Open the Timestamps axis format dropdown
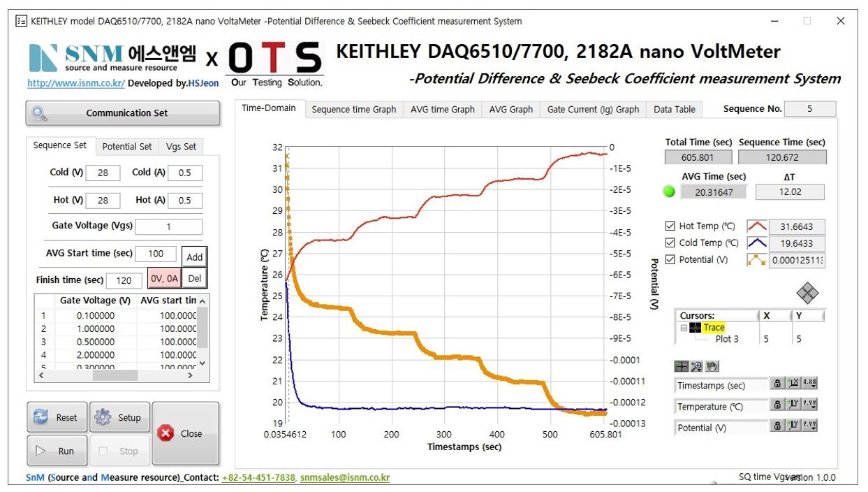The width and height of the screenshot is (868, 492). 809,384
